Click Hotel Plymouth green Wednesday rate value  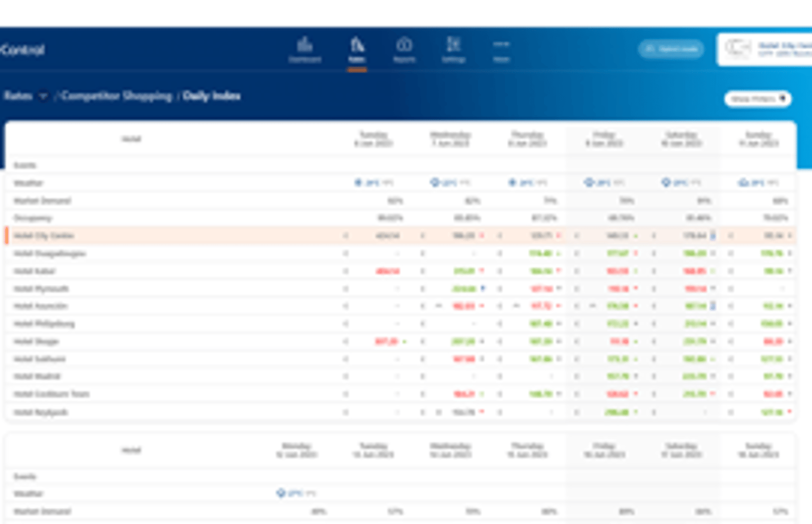[x=464, y=288]
